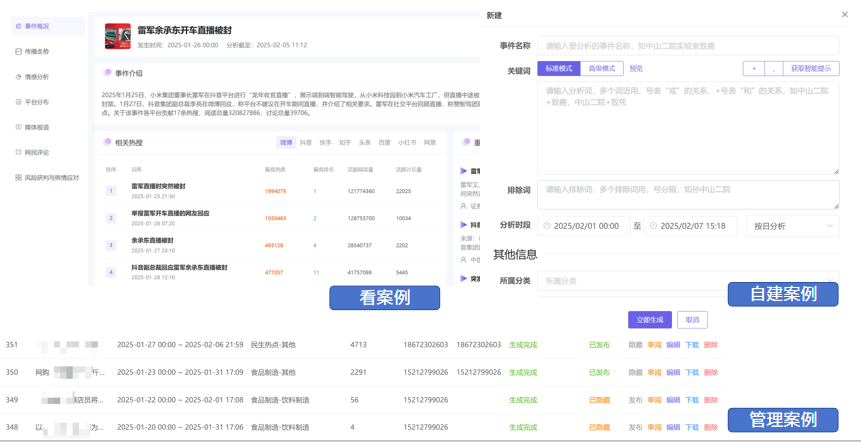Click 获取智能提示 button
The height and width of the screenshot is (442, 861).
pyautogui.click(x=812, y=69)
